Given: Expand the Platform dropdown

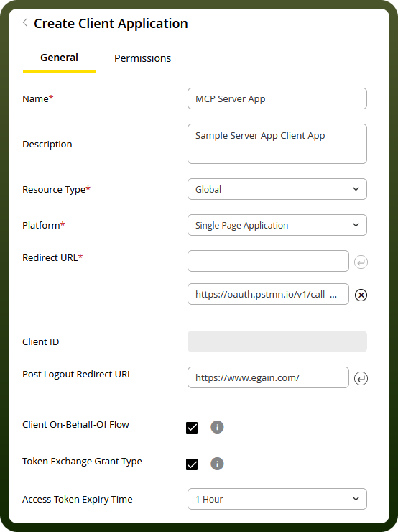Looking at the screenshot, I should [277, 225].
